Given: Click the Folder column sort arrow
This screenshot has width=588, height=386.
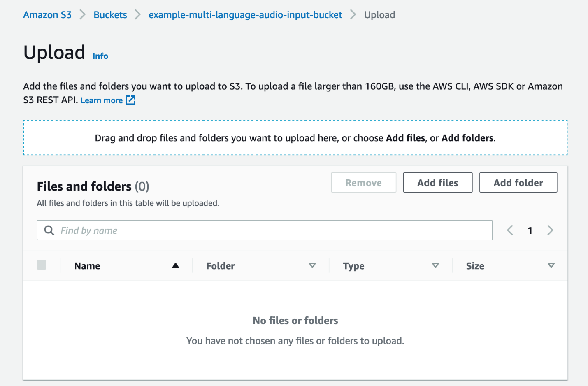Looking at the screenshot, I should click(x=312, y=266).
